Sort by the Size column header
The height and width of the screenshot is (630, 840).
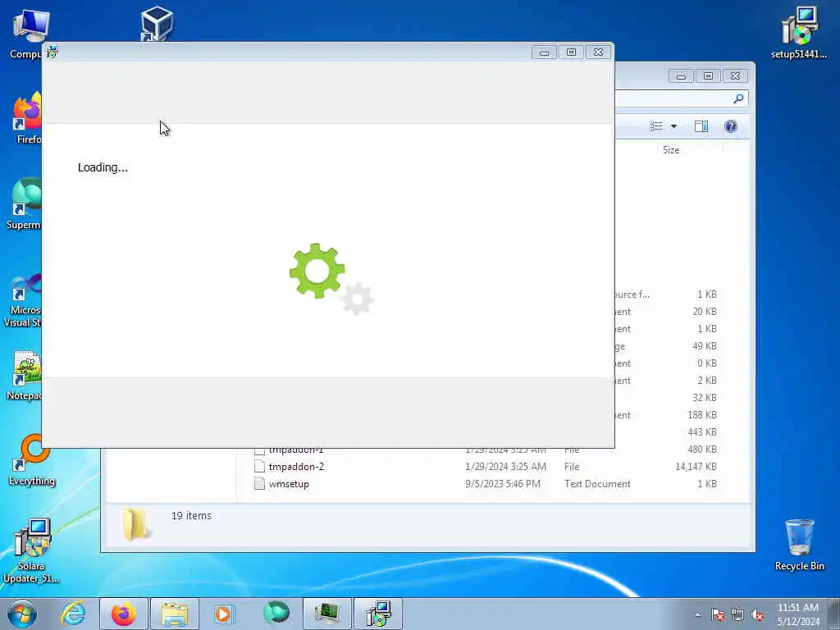[671, 150]
